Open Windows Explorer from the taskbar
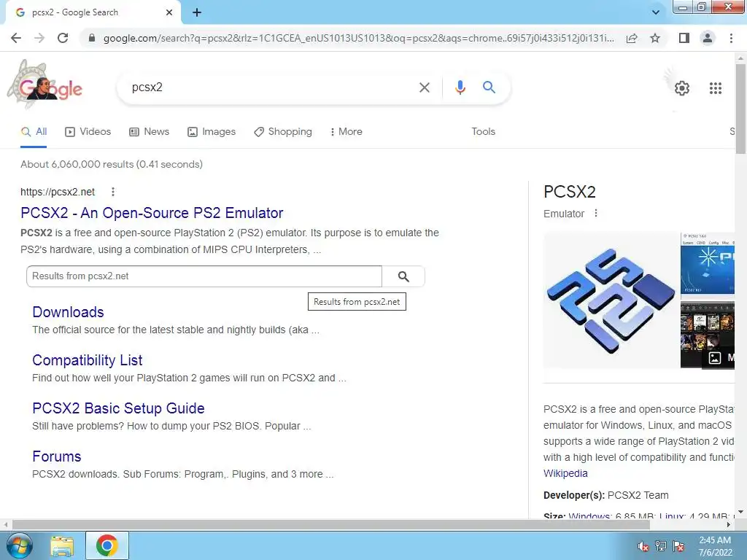 [62, 545]
